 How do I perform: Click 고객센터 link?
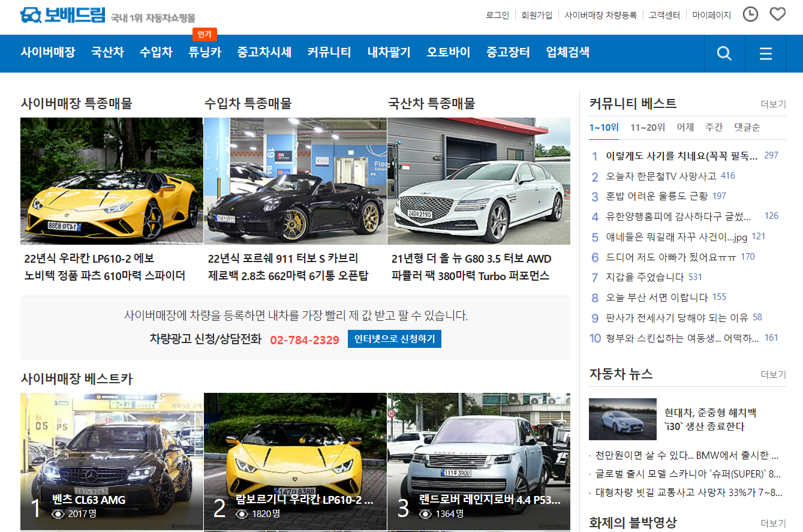point(664,15)
